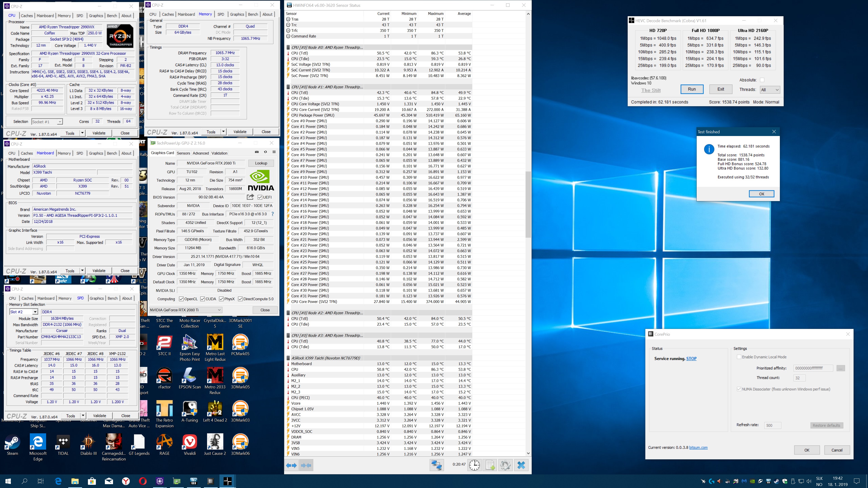Screen dimensions: 868x488
Task: Open the TIDAL desktop shortcut
Action: coord(63,445)
